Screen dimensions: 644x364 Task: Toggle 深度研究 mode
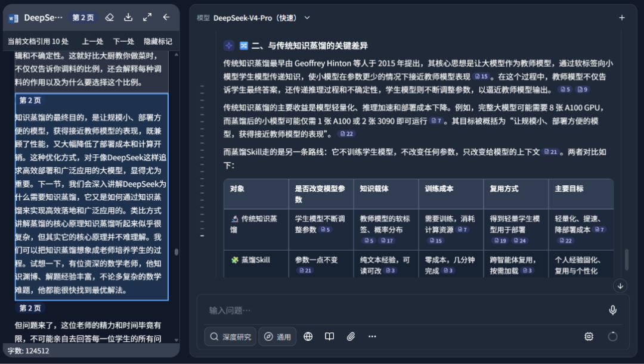(230, 337)
